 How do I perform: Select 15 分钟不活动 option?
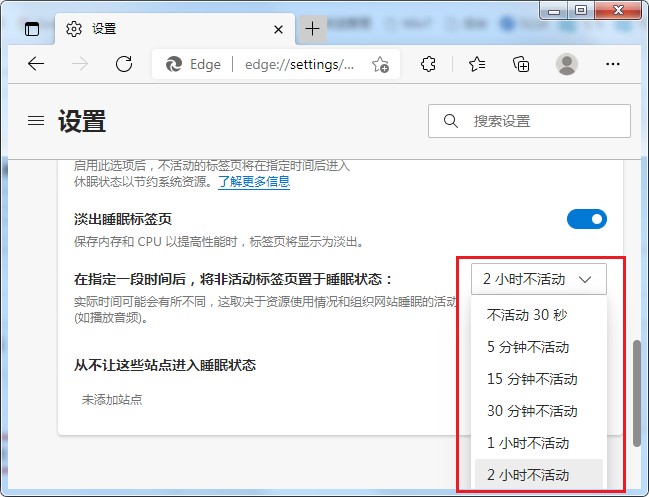(x=539, y=379)
